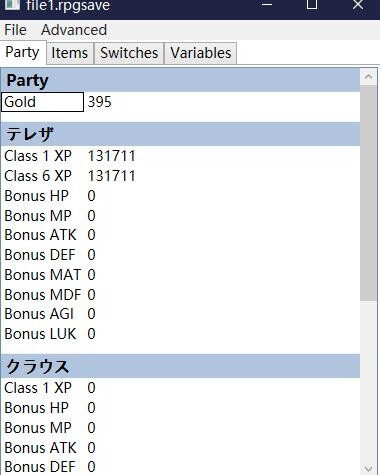
Task: Select the Bonus MDF label
Action: click(43, 295)
